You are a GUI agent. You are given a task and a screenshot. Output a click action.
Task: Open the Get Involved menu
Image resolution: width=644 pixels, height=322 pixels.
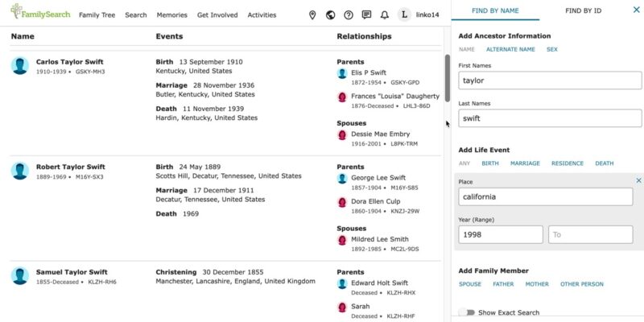(217, 14)
